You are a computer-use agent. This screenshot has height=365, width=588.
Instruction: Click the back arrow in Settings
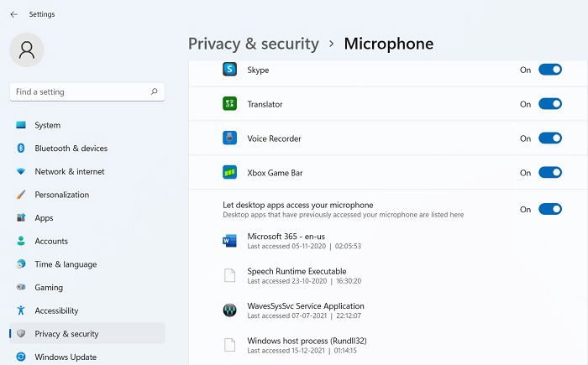pos(14,14)
